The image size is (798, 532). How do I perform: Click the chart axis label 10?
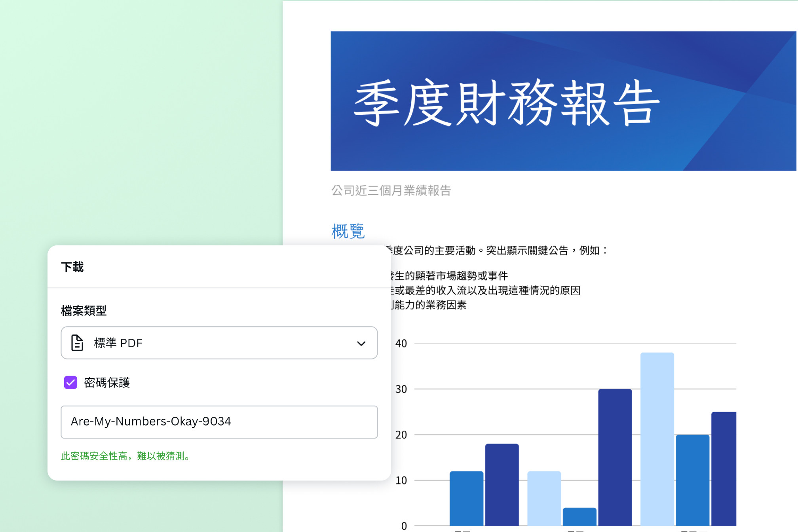[x=401, y=480]
